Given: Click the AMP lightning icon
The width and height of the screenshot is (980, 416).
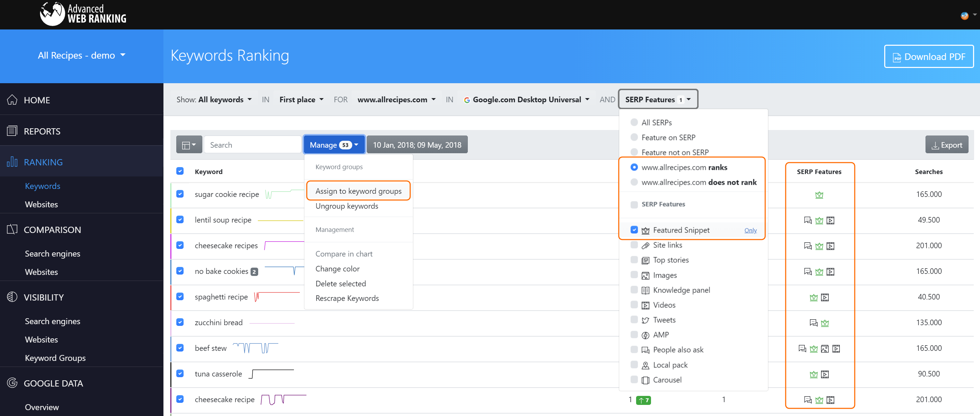Looking at the screenshot, I should point(645,335).
